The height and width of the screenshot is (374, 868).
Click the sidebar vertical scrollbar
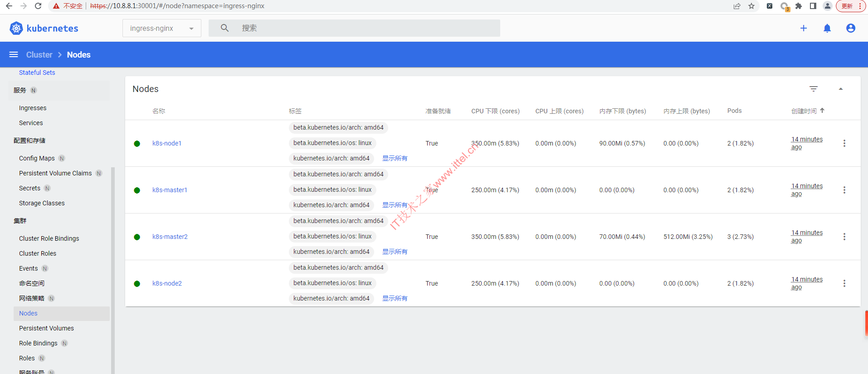[112, 270]
